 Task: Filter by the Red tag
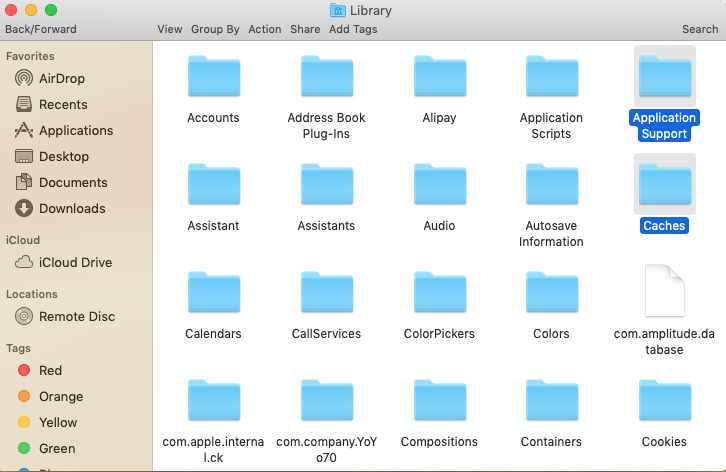pos(50,370)
